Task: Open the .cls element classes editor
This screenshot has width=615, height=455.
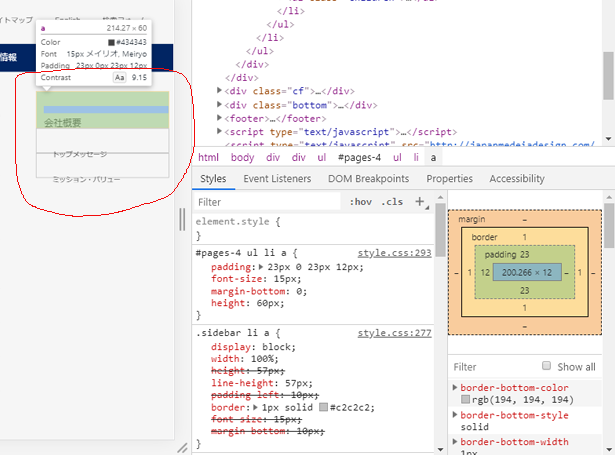Action: point(392,202)
